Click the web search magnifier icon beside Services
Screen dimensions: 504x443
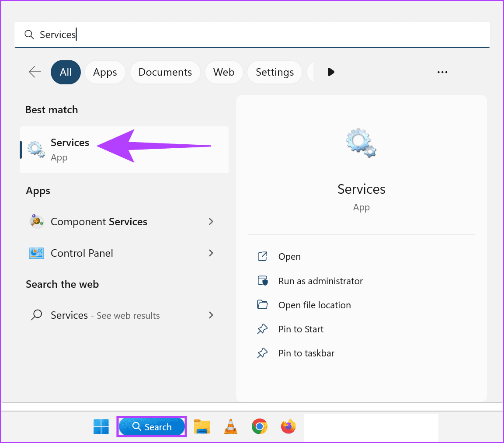37,315
